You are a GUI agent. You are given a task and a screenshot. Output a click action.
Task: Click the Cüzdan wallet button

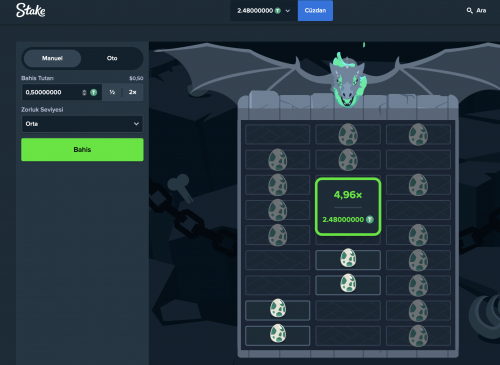click(315, 11)
